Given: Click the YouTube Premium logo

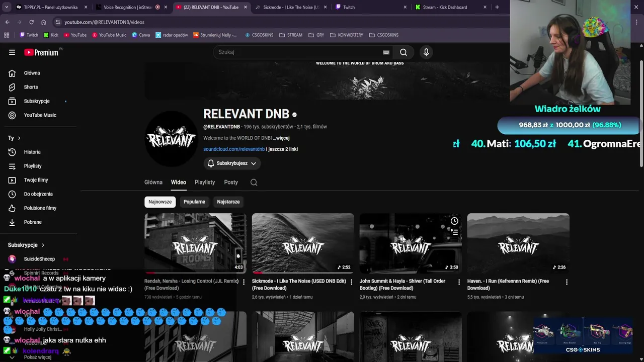Looking at the screenshot, I should click(x=41, y=52).
